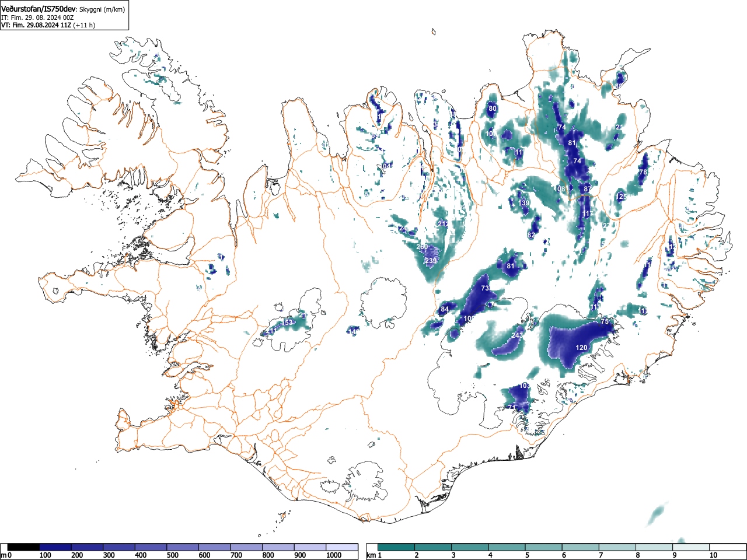Click the '108' visibility value on map
The width and height of the screenshot is (747, 560).
561,189
